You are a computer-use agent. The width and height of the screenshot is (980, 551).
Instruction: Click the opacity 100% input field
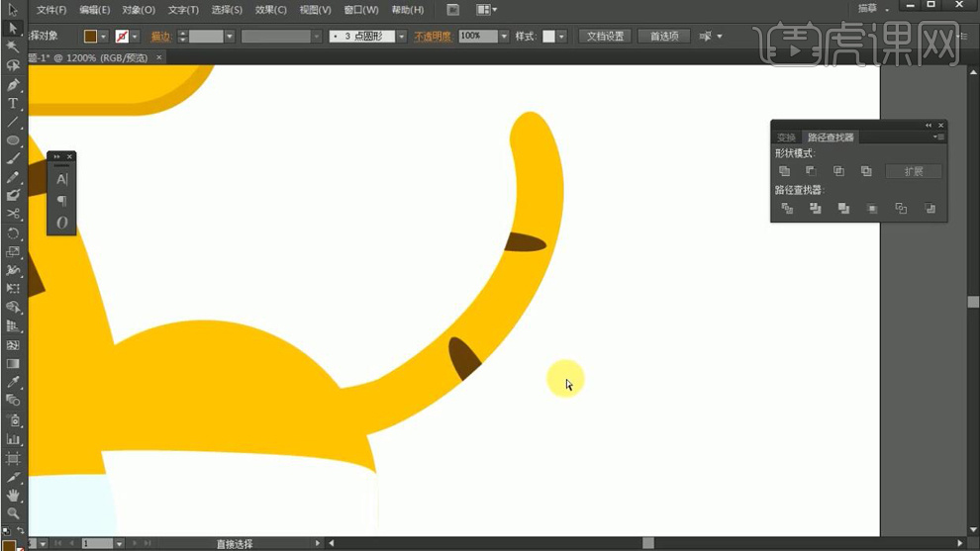(x=478, y=37)
